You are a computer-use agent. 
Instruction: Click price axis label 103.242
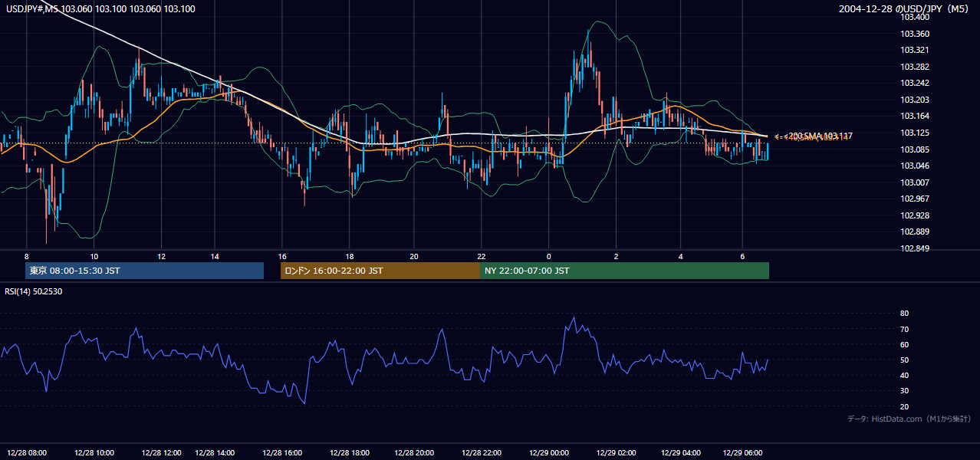coord(915,83)
